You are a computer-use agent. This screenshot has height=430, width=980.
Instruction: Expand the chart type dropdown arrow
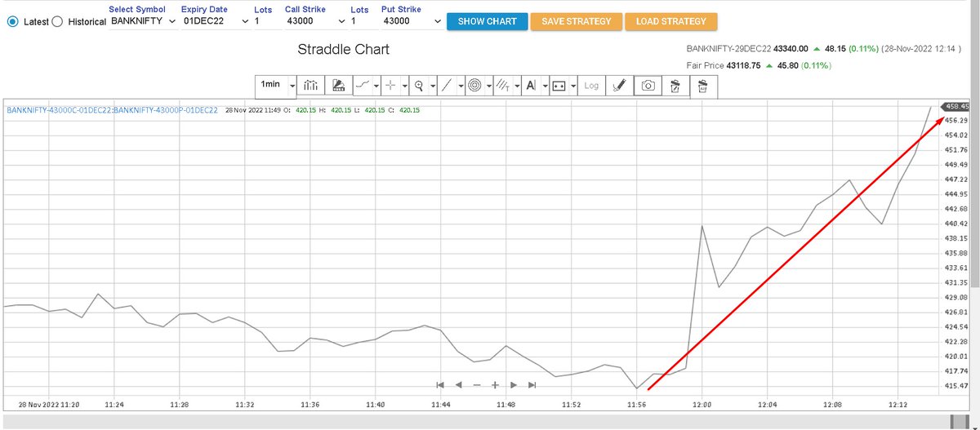376,85
